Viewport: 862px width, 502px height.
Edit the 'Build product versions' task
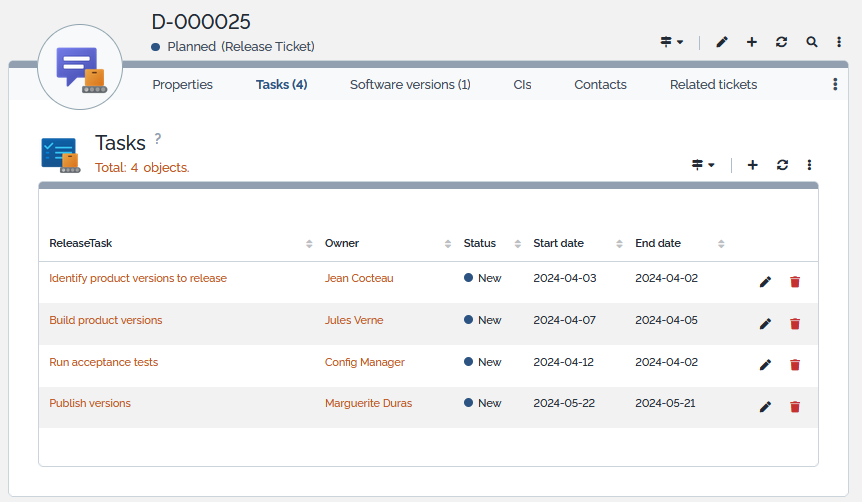tap(765, 324)
